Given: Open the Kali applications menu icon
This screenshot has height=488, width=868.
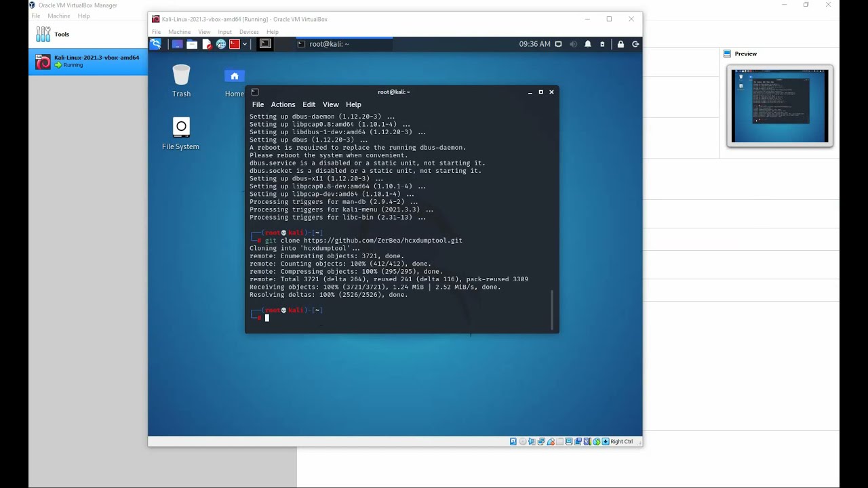Looking at the screenshot, I should coord(155,44).
